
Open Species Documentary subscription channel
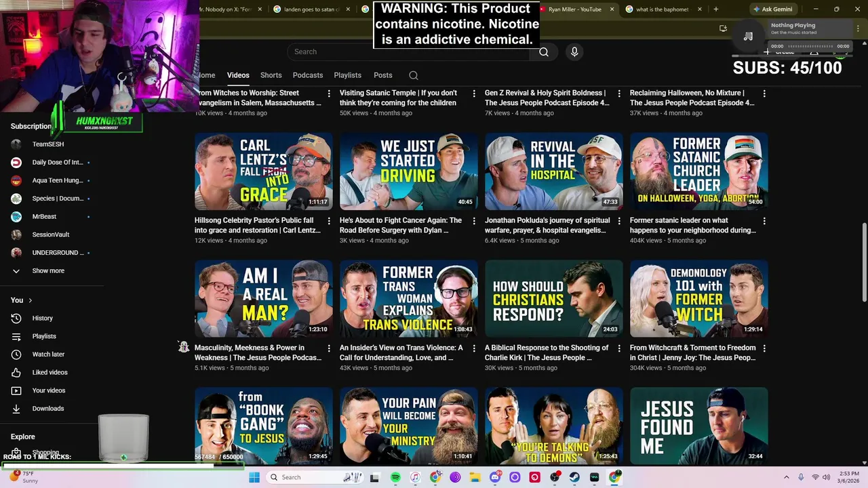point(57,199)
